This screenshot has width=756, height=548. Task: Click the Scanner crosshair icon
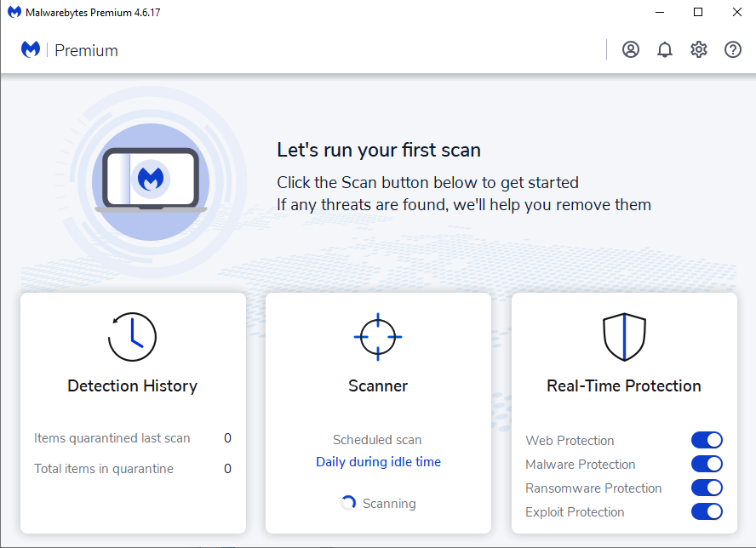378,336
